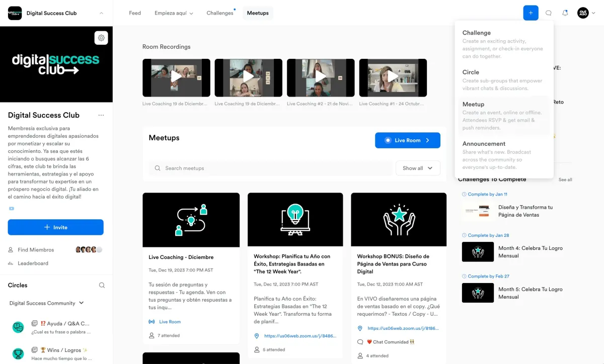
Task: Click the chat bubble icon on Workshop BONUS card
Action: point(360,342)
